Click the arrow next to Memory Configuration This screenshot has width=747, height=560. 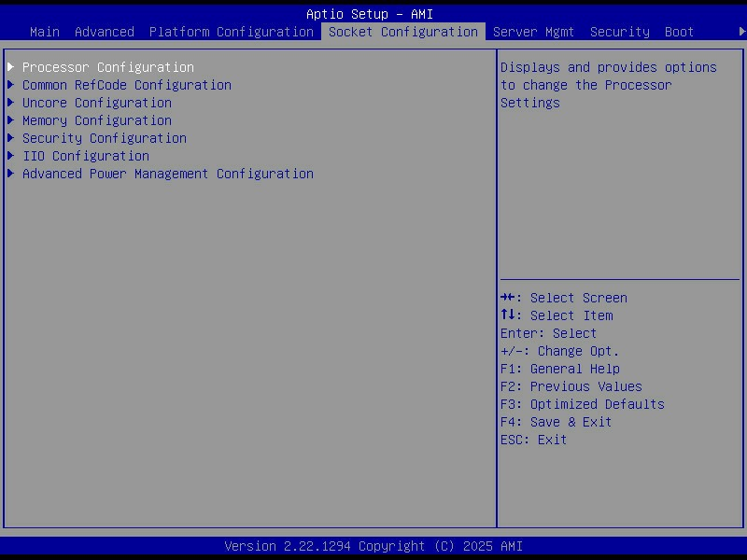click(11, 120)
